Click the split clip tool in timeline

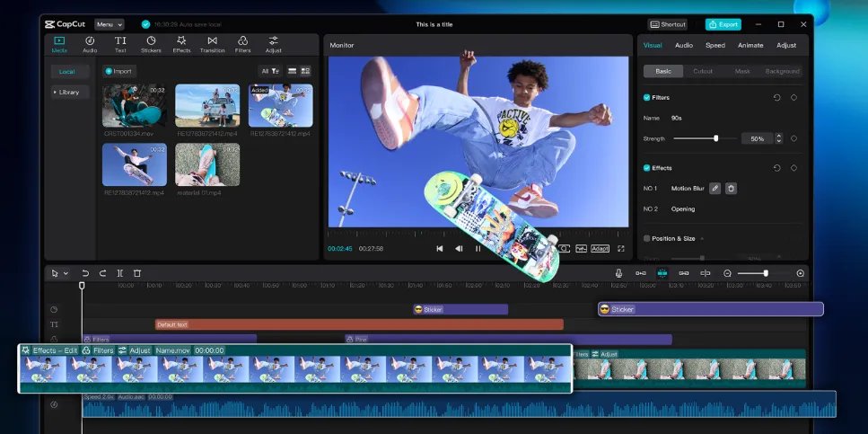[x=119, y=273]
